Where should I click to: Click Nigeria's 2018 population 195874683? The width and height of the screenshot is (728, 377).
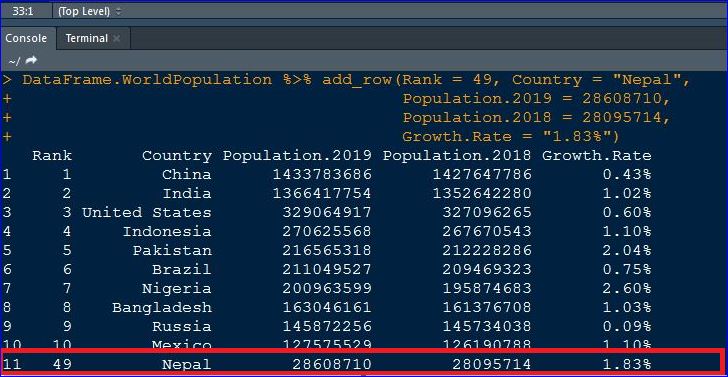coord(487,288)
